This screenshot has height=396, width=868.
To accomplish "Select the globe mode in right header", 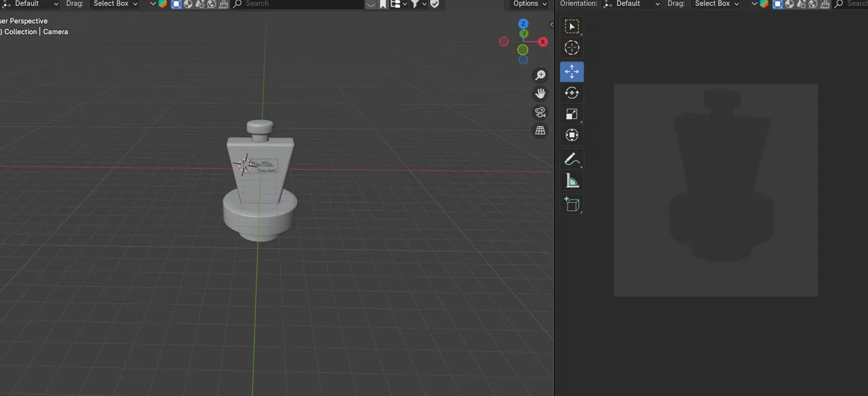I will click(812, 3).
